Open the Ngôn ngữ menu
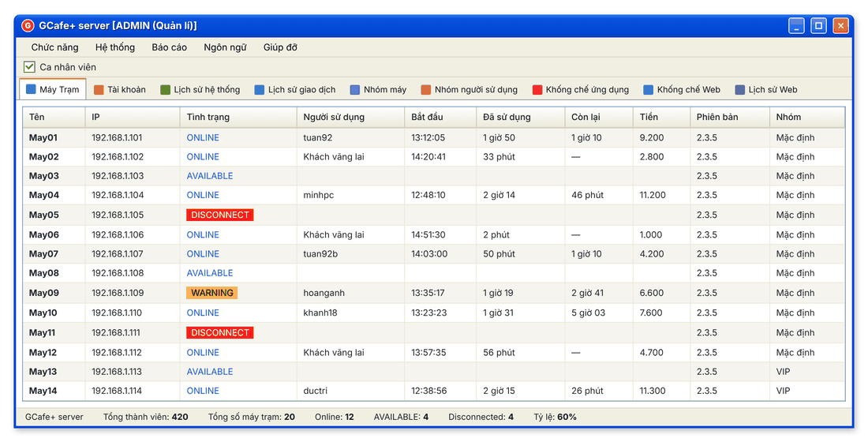Screen dimensions: 868x442 tap(225, 47)
